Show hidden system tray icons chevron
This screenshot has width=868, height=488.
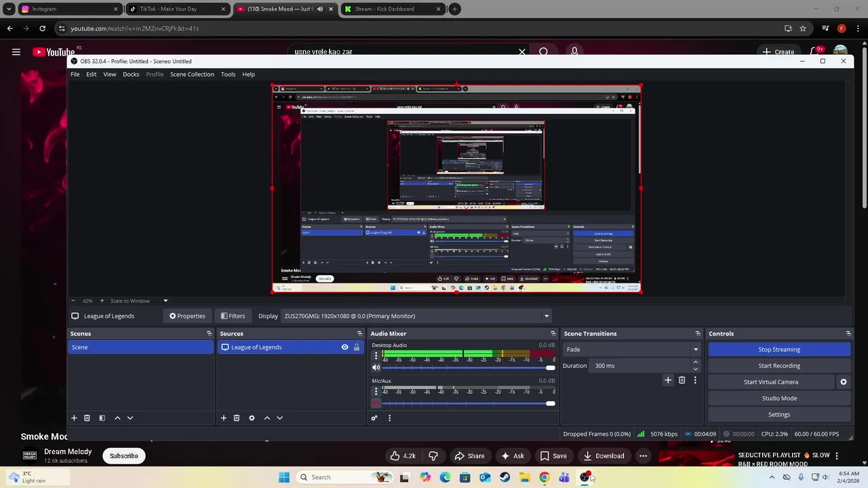[772, 477]
